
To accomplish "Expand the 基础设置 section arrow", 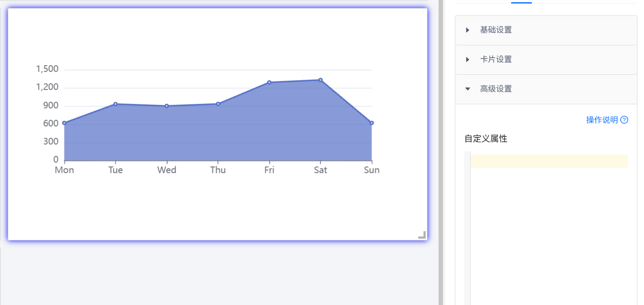I will tap(468, 30).
